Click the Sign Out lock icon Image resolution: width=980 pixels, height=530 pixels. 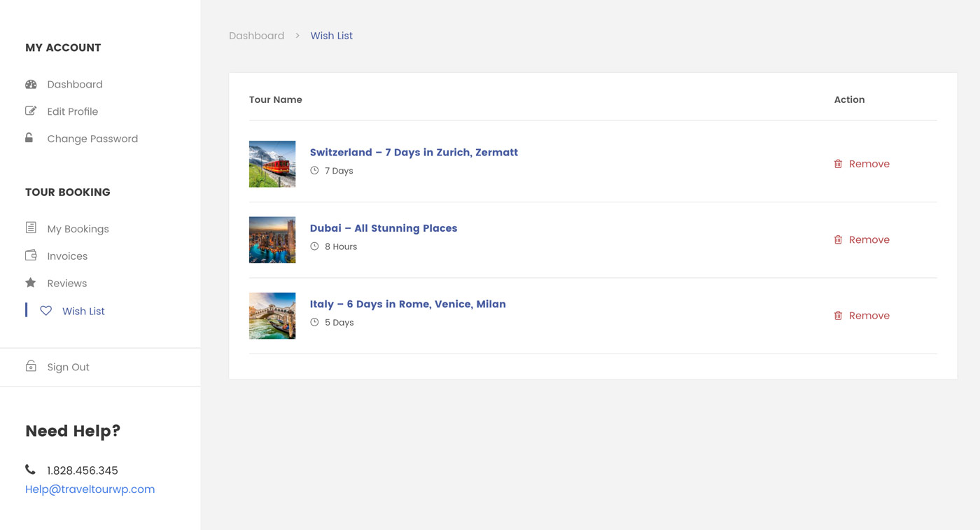click(x=31, y=366)
